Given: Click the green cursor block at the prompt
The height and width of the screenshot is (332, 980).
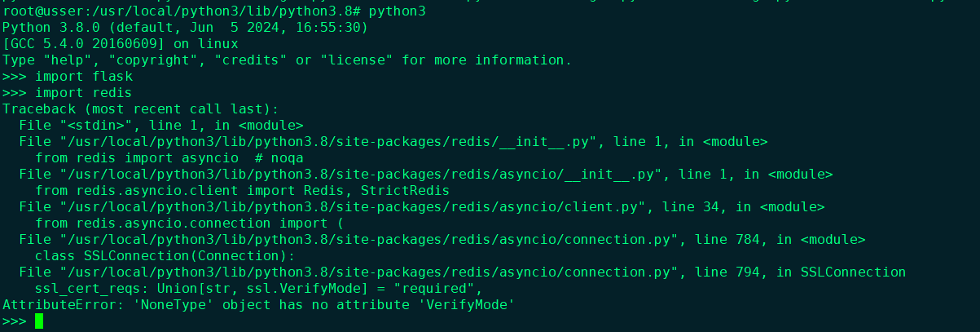Looking at the screenshot, I should [39, 321].
